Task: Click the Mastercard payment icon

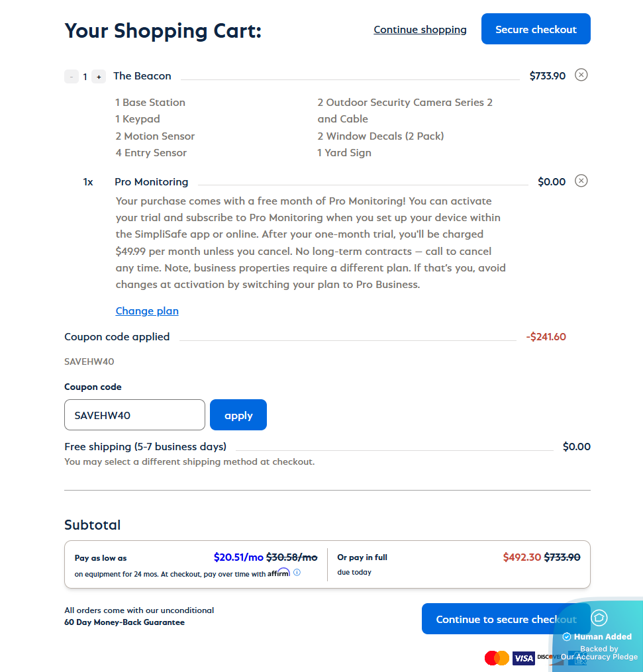Action: 497,658
